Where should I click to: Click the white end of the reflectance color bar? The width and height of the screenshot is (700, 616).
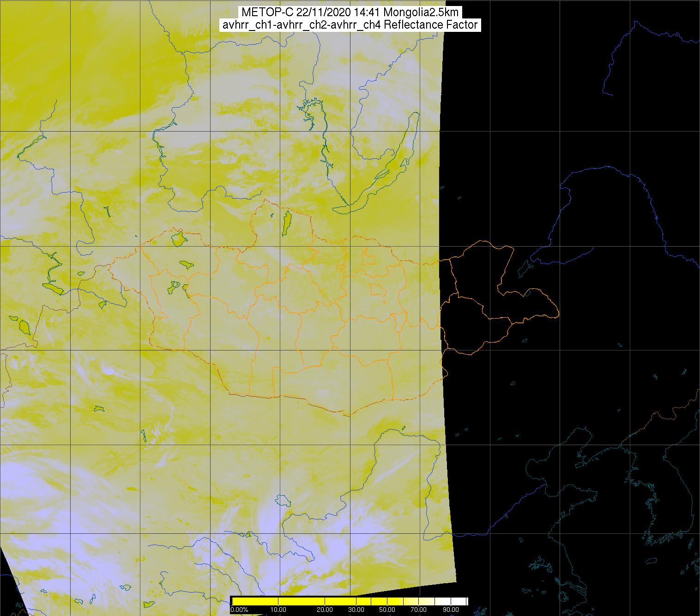click(x=459, y=601)
